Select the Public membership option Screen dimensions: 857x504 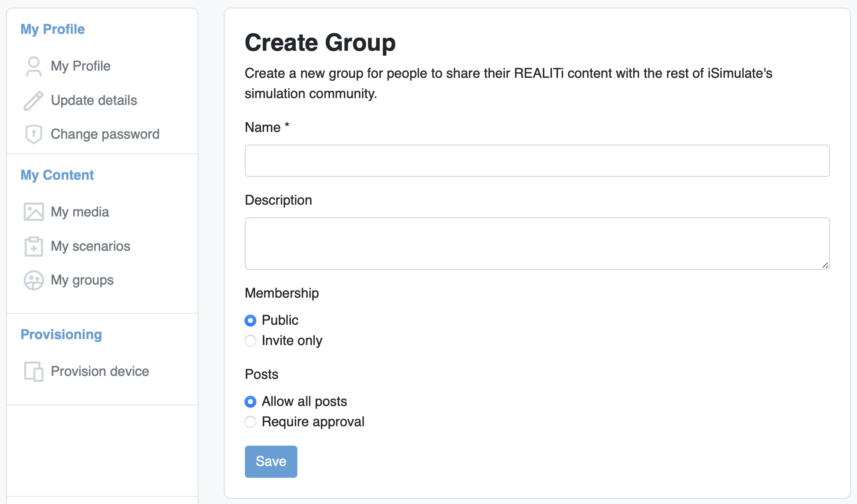point(250,320)
